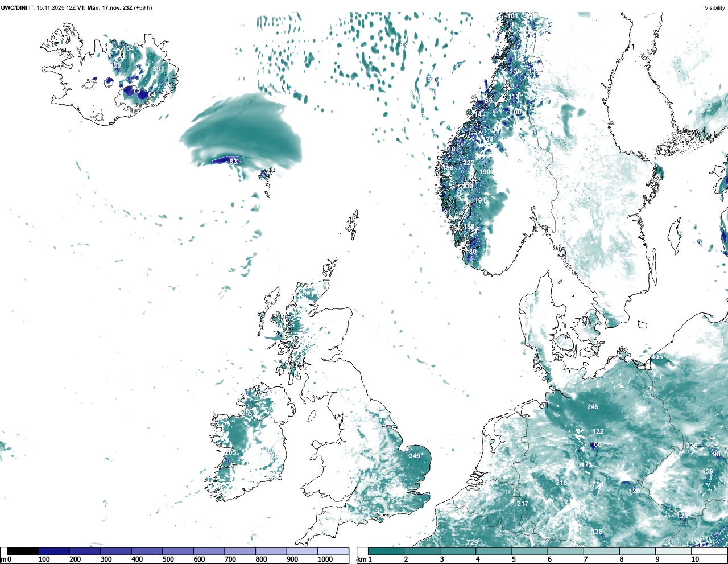The width and height of the screenshot is (728, 564).
Task: Click the forecast lead '(+59 h)' text
Action: [143, 8]
